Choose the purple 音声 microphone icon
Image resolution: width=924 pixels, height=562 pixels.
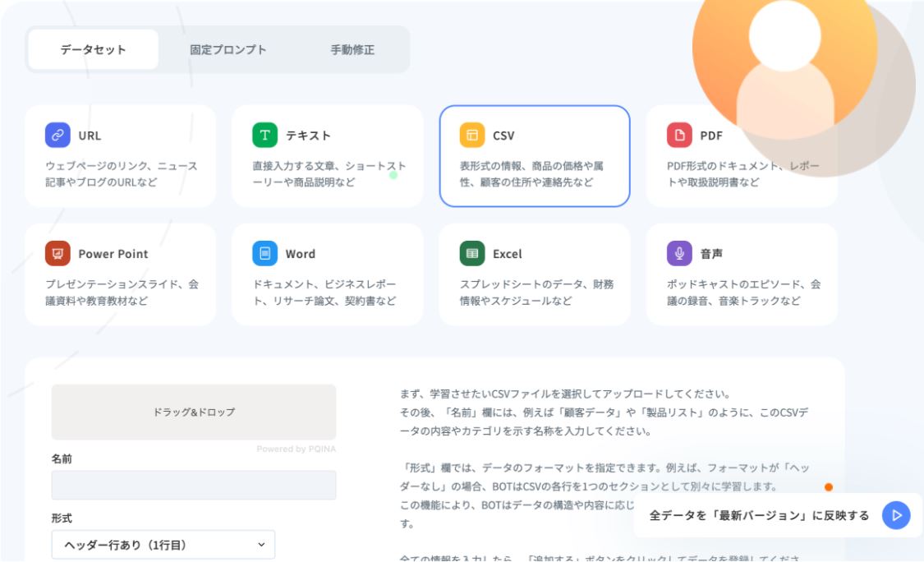(x=679, y=254)
